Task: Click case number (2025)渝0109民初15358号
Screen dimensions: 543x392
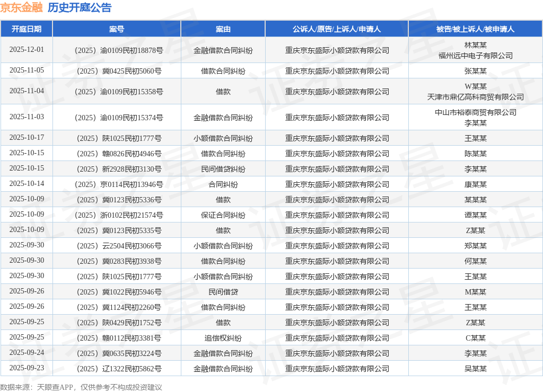Action: (118, 92)
